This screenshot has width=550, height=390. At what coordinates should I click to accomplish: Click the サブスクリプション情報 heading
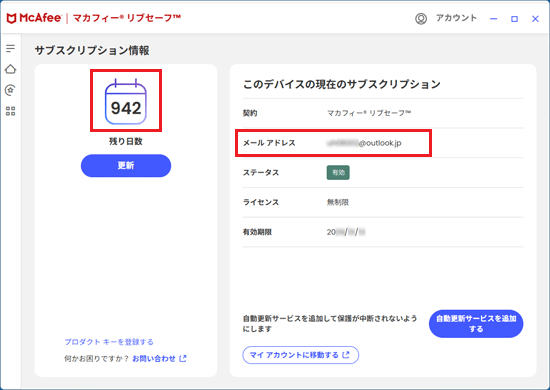pyautogui.click(x=92, y=51)
